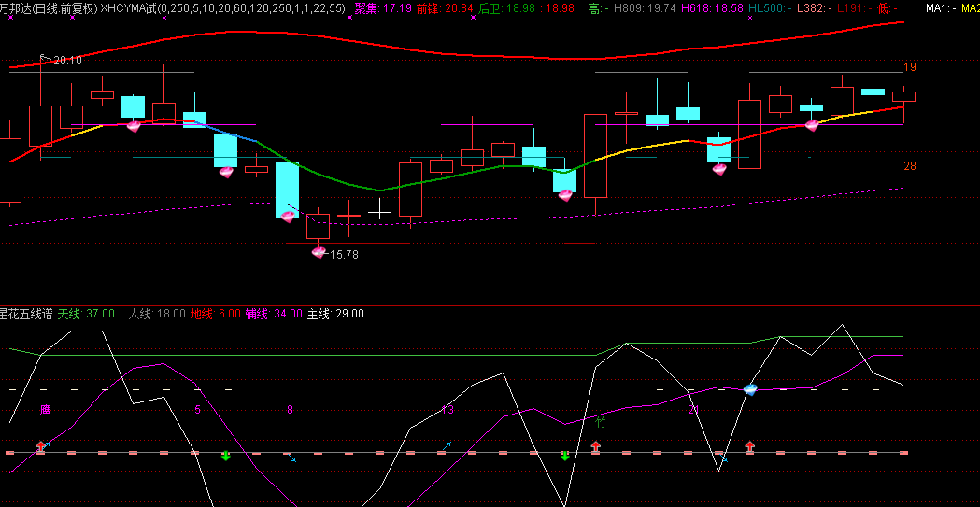Click the magenta 21 count marker
980x507 pixels.
pos(694,410)
